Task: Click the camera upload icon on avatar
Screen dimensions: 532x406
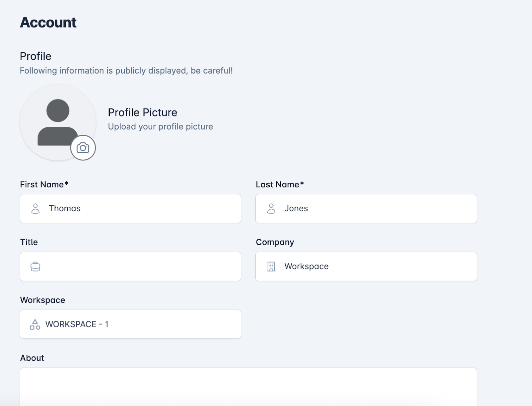Action: [x=83, y=148]
